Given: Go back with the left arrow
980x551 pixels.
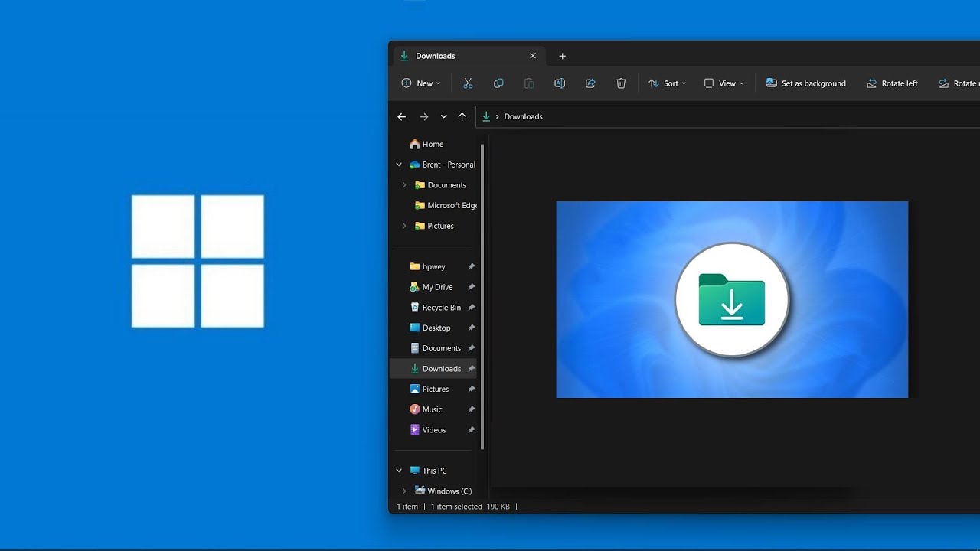Looking at the screenshot, I should pyautogui.click(x=401, y=117).
